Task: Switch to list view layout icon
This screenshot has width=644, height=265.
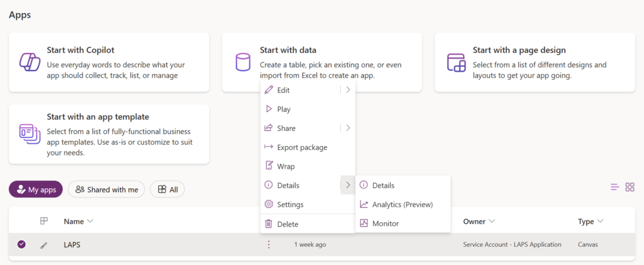Action: coord(615,187)
